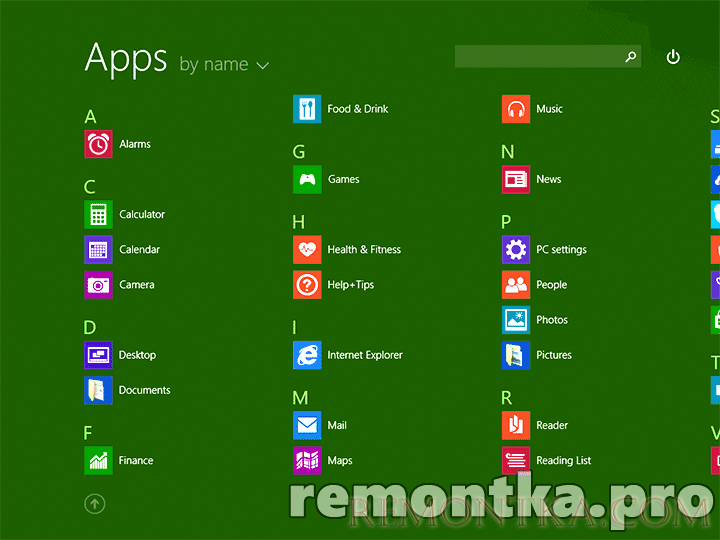Click the up arrow to return to Start
This screenshot has width=720, height=540.
pos(95,504)
